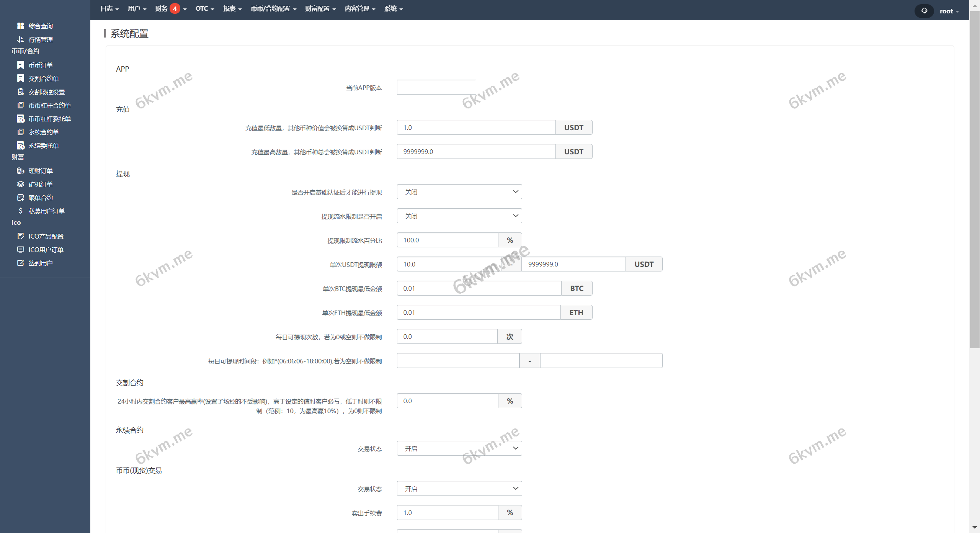Set 永续合约 交易状态 to 关闭
This screenshot has width=980, height=533.
click(459, 448)
